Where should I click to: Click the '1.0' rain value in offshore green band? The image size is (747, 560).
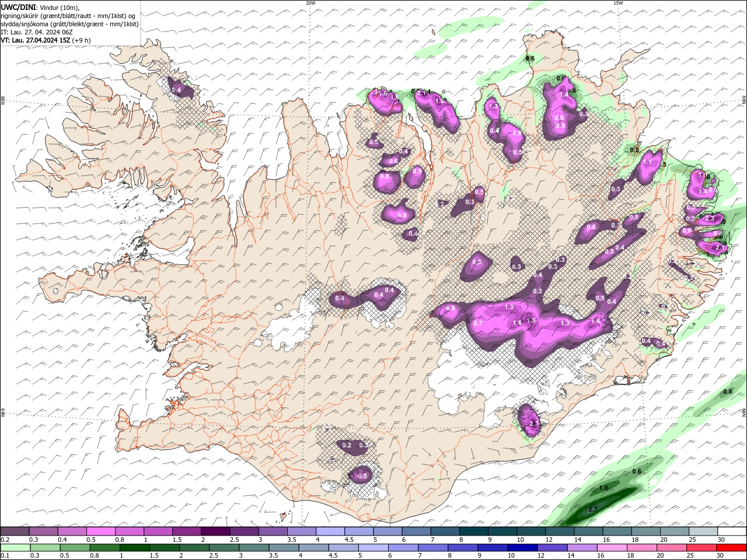click(x=603, y=488)
